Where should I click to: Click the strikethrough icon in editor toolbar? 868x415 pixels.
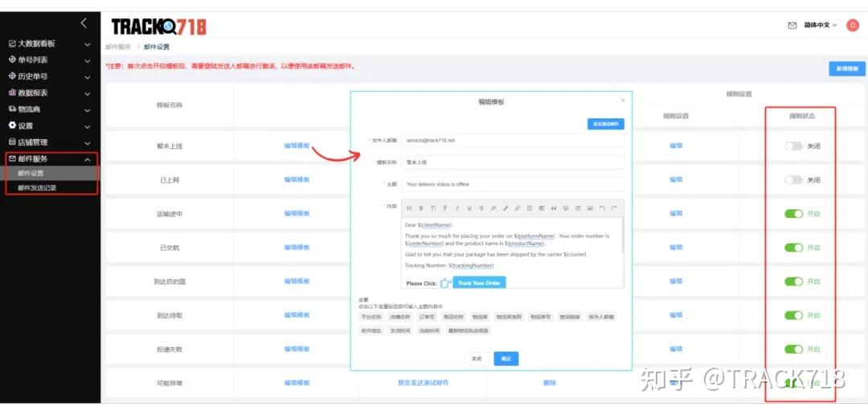click(x=481, y=208)
